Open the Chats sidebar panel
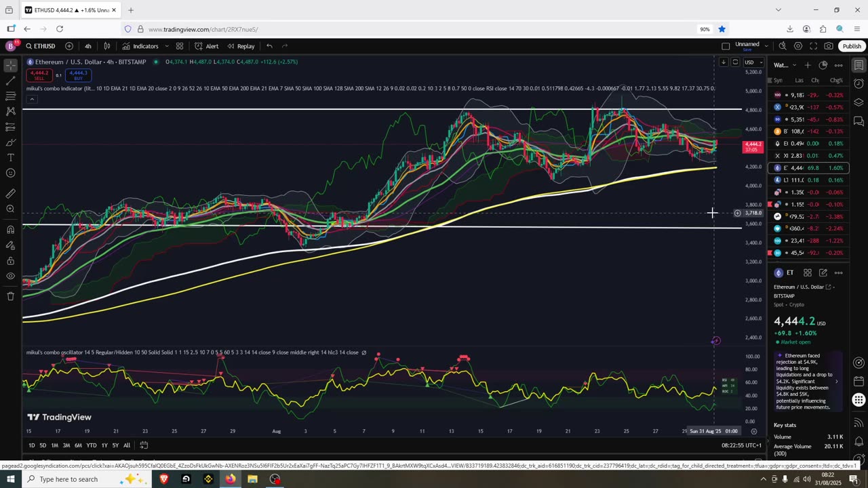The width and height of the screenshot is (868, 488). (859, 121)
